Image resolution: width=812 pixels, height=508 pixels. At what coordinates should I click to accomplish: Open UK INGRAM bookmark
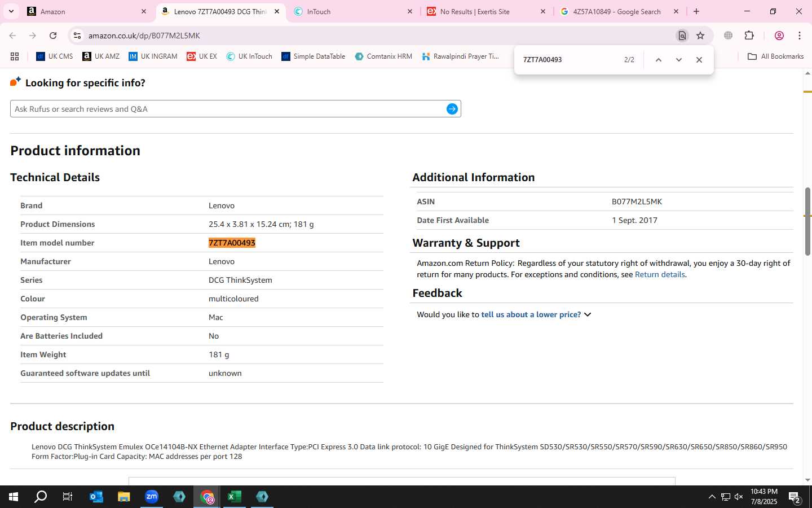153,56
